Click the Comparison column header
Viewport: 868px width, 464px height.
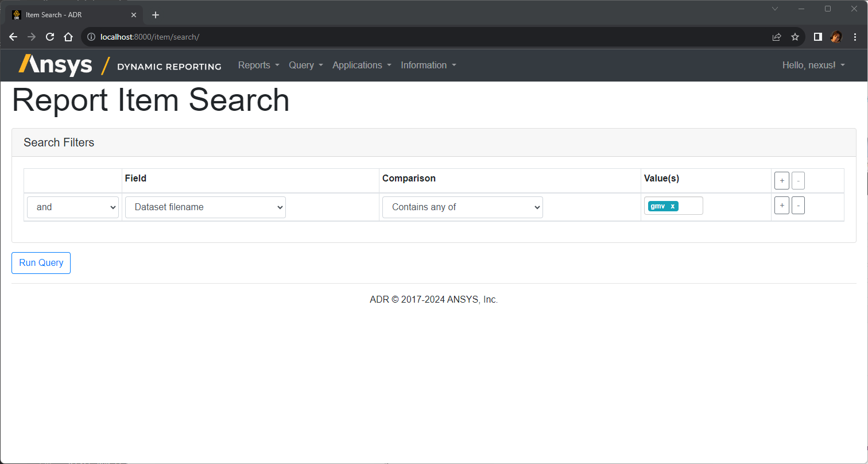click(409, 179)
